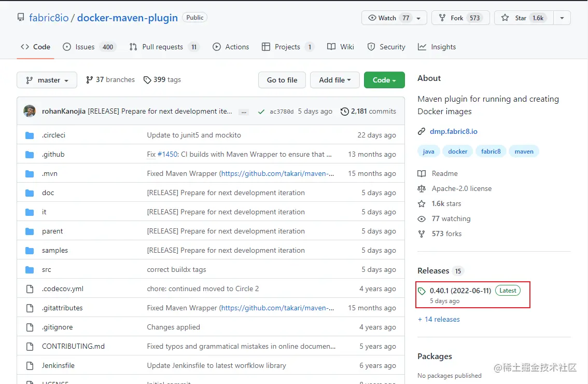The width and height of the screenshot is (588, 384).
Task: View the 1.6k stars list
Action: pyautogui.click(x=440, y=203)
